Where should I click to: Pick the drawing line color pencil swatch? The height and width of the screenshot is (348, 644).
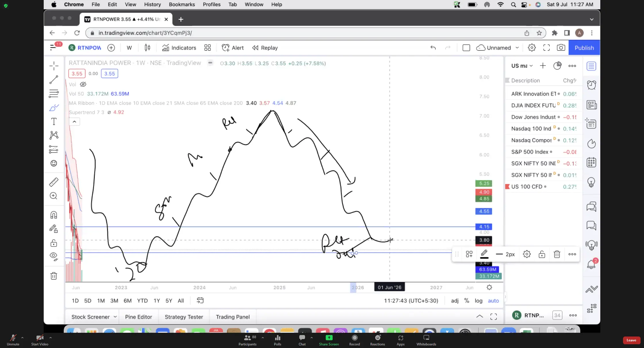click(x=484, y=254)
